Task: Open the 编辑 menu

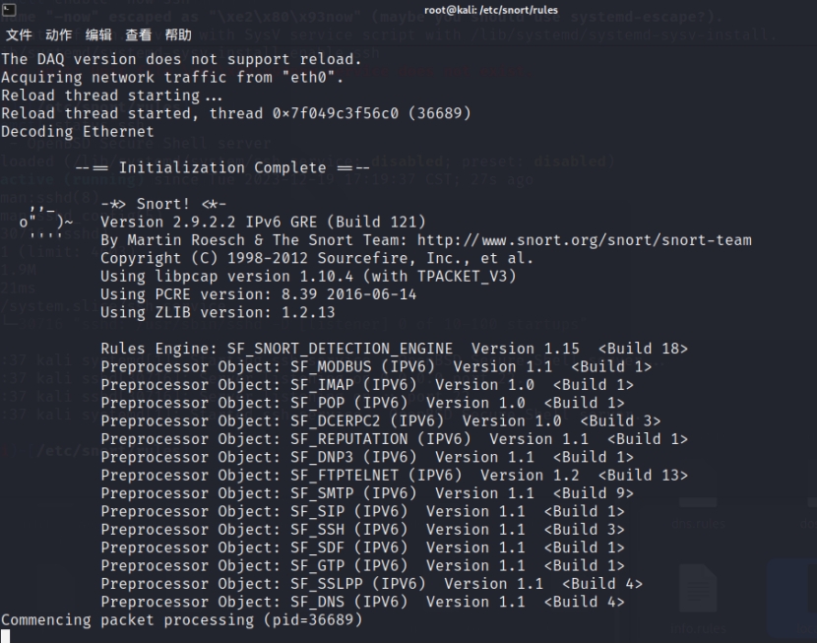Action: 98,35
